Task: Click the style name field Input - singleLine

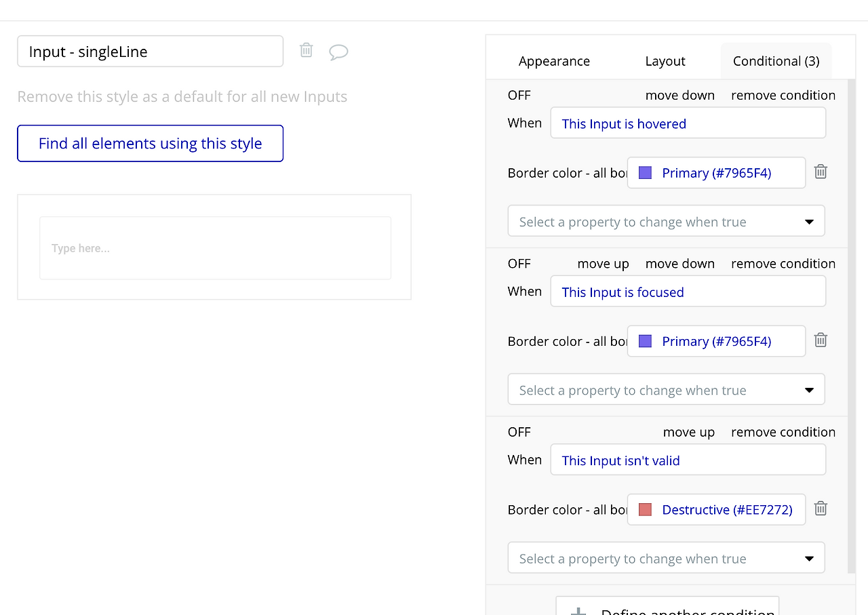Action: [150, 52]
